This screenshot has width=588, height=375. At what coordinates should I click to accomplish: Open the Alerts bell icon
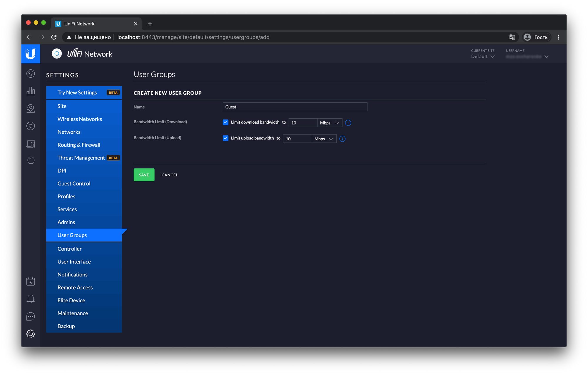pyautogui.click(x=31, y=299)
